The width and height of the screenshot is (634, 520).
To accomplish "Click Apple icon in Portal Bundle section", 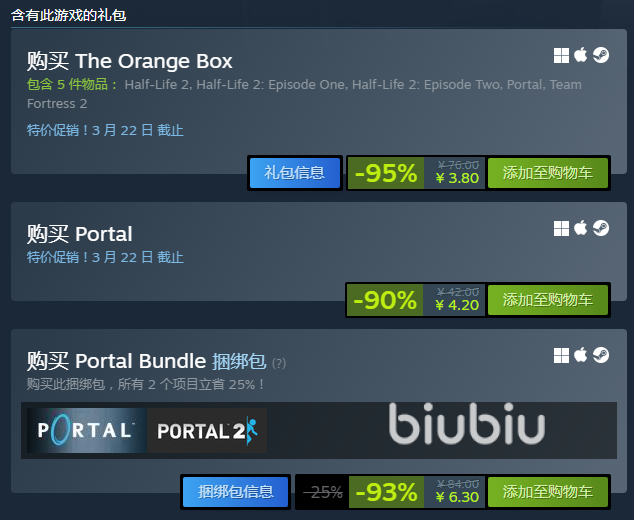I will click(581, 355).
